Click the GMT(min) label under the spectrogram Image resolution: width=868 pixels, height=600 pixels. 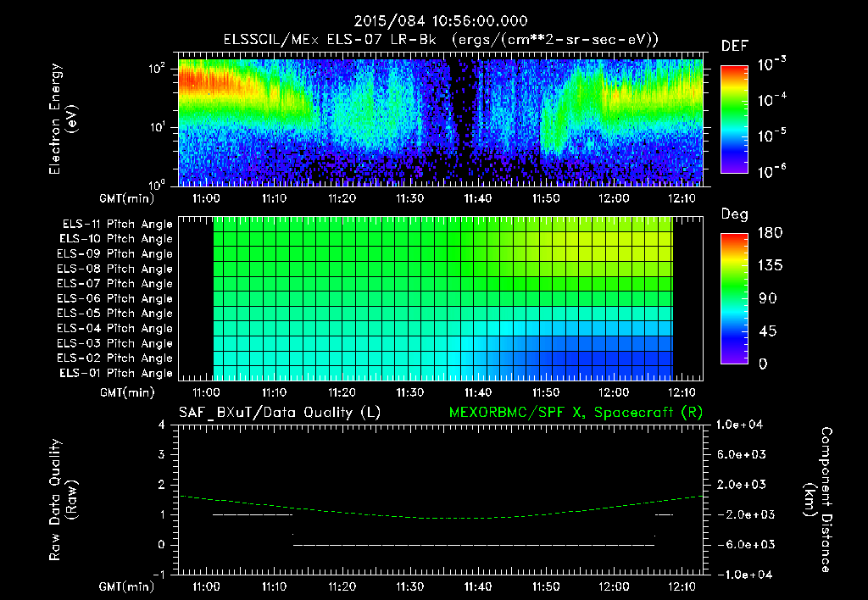click(x=127, y=198)
